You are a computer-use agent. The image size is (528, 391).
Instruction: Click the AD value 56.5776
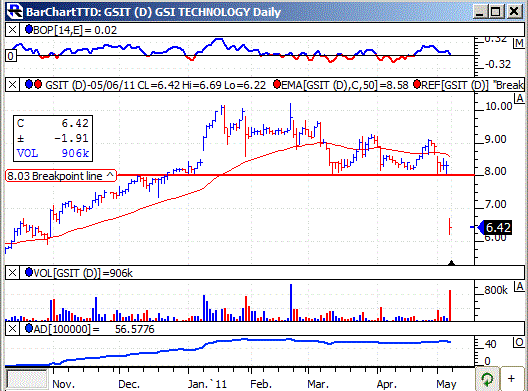click(134, 329)
